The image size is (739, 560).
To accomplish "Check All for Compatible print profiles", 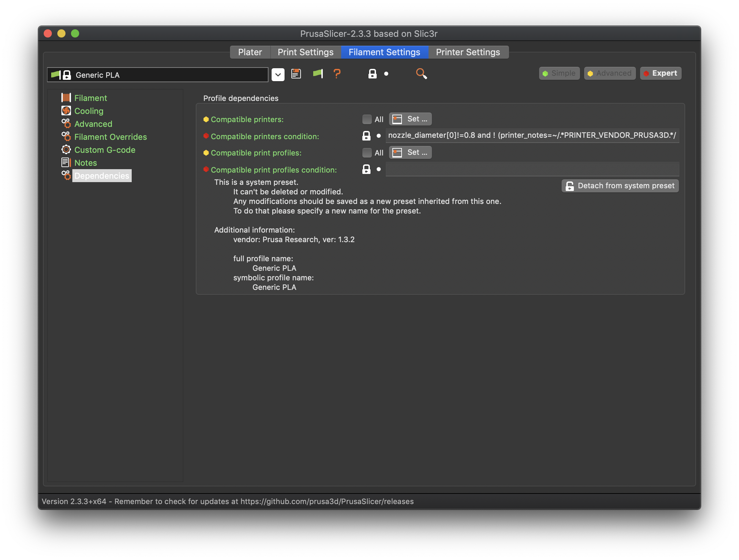I will click(x=367, y=153).
